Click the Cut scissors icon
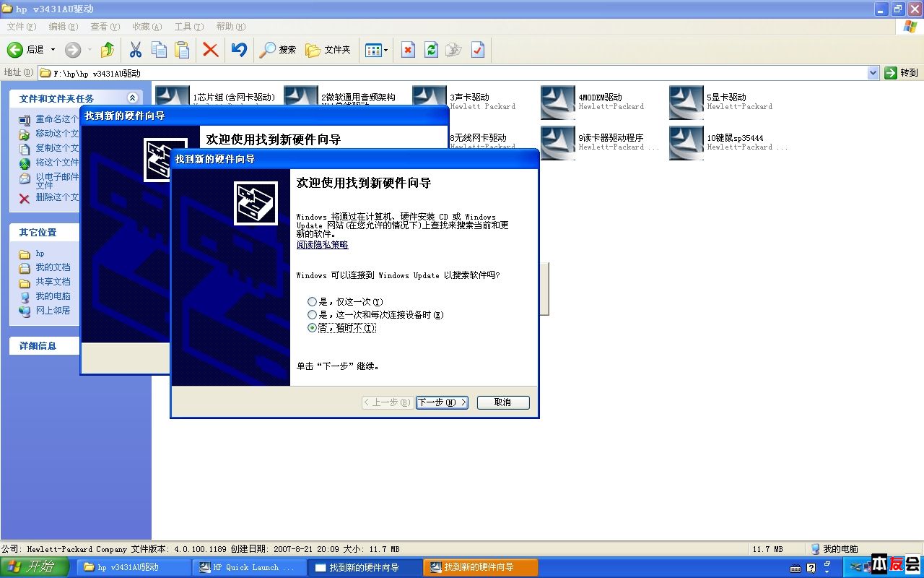 135,50
